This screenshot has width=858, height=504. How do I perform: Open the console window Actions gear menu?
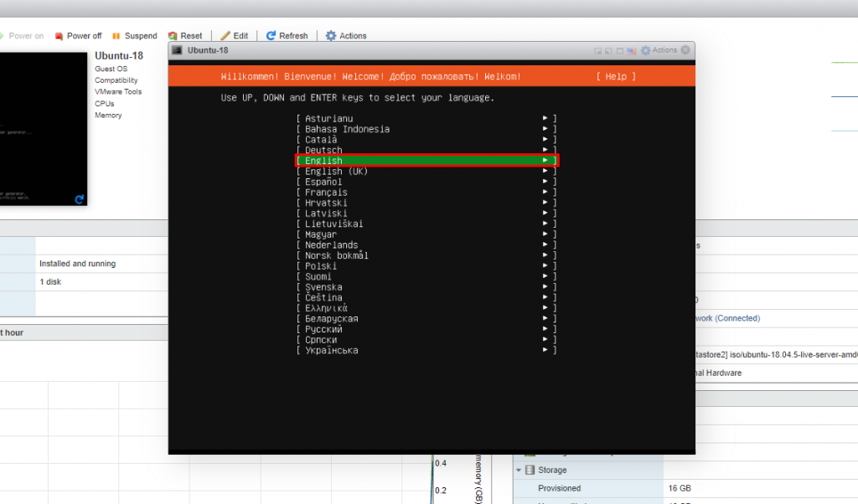659,50
